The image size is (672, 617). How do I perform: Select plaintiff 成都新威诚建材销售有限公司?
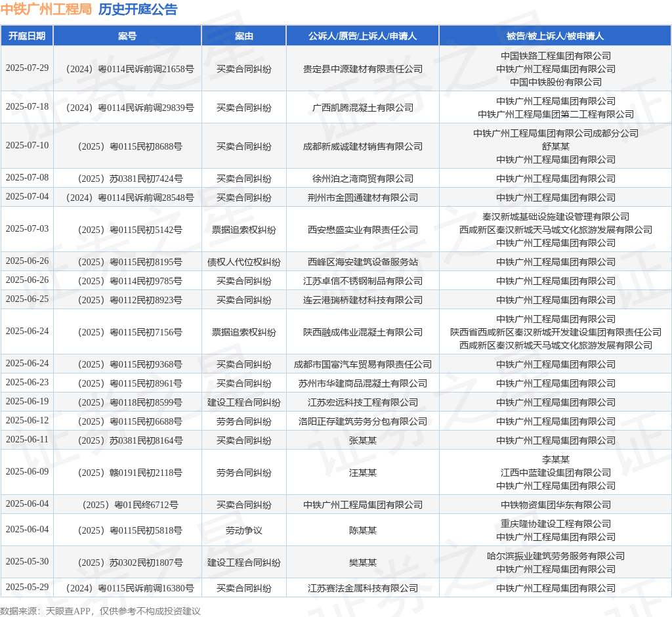coord(362,146)
